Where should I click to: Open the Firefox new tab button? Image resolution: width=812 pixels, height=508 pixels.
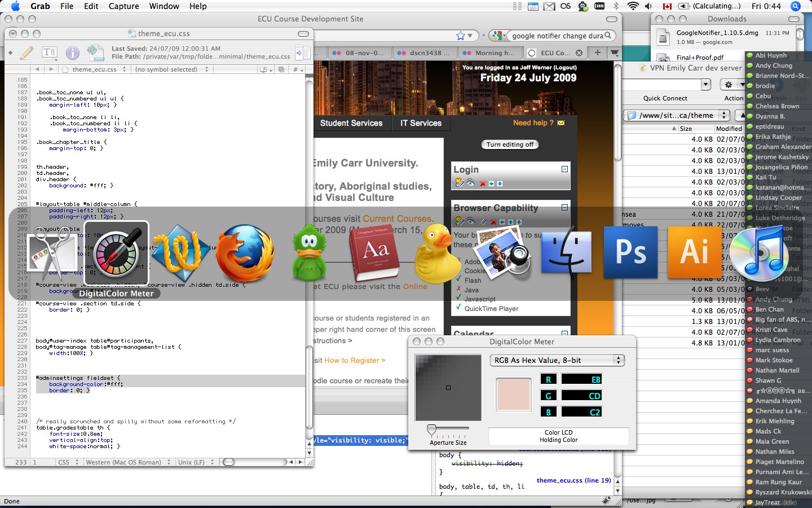point(598,52)
